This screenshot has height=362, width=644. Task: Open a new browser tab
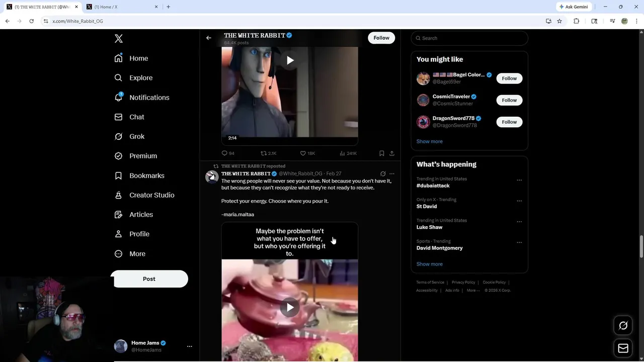click(x=168, y=7)
